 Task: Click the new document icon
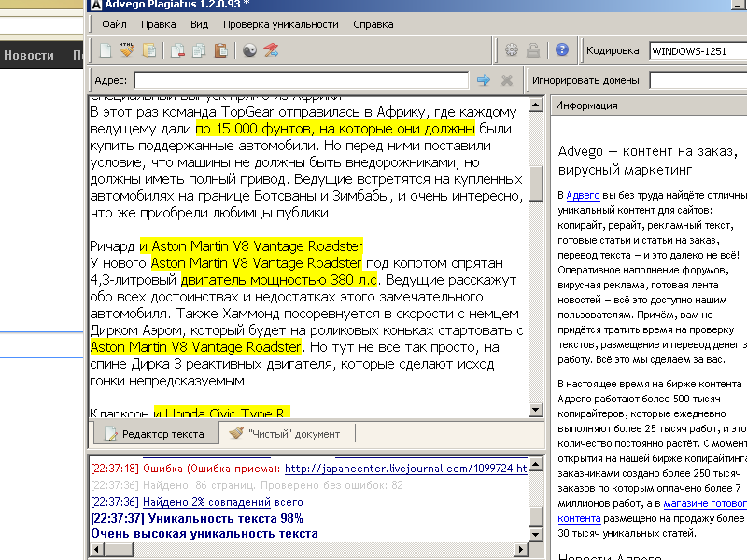tap(106, 50)
